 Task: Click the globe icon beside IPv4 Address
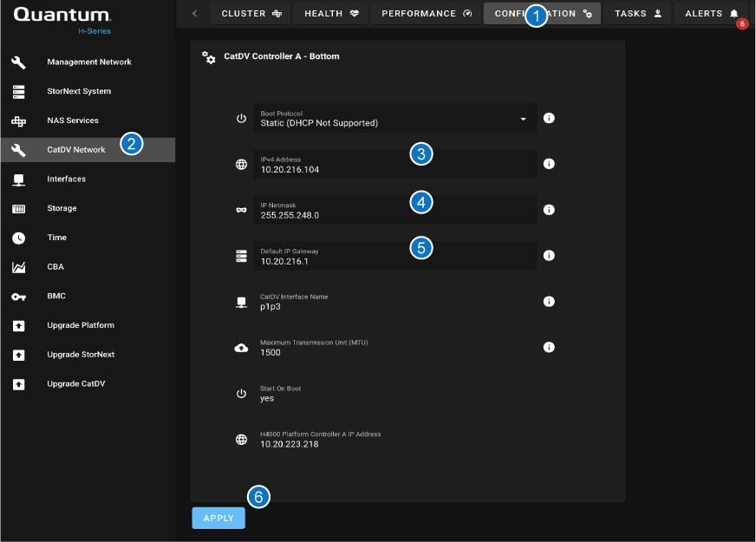241,165
